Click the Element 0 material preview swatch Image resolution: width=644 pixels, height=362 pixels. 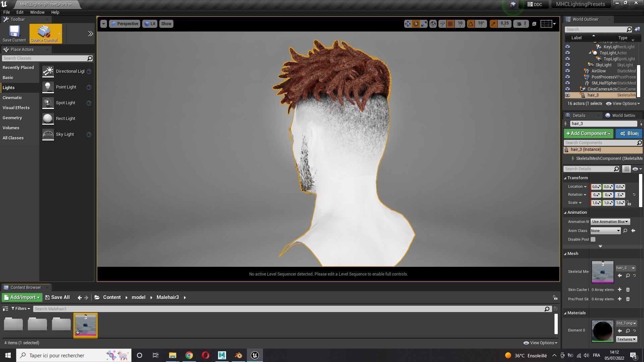tap(602, 331)
